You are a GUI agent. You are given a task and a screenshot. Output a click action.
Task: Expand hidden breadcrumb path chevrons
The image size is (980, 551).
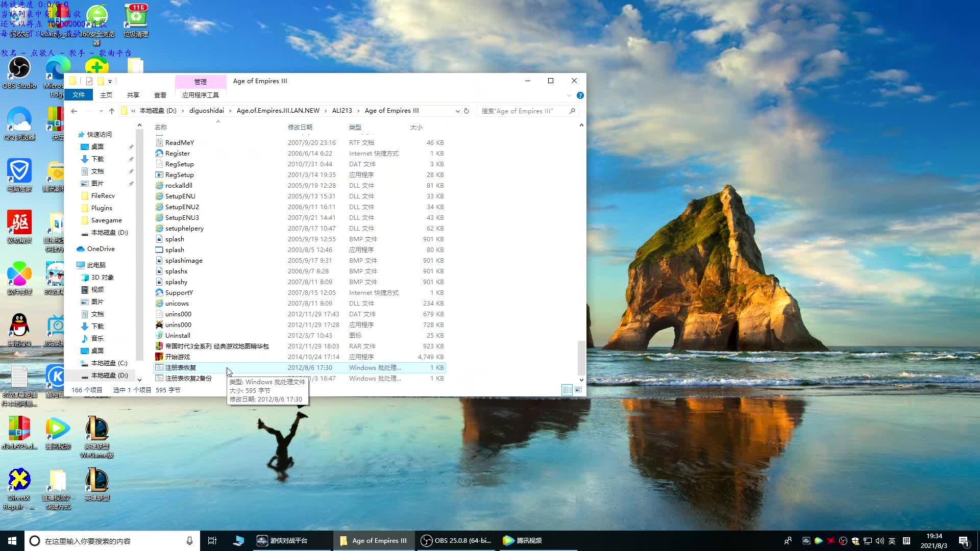(133, 111)
